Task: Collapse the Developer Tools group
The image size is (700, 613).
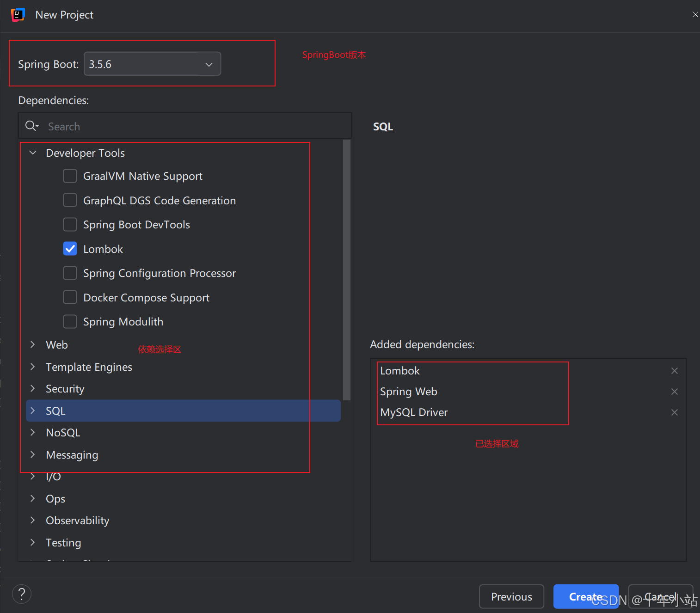Action: 33,153
